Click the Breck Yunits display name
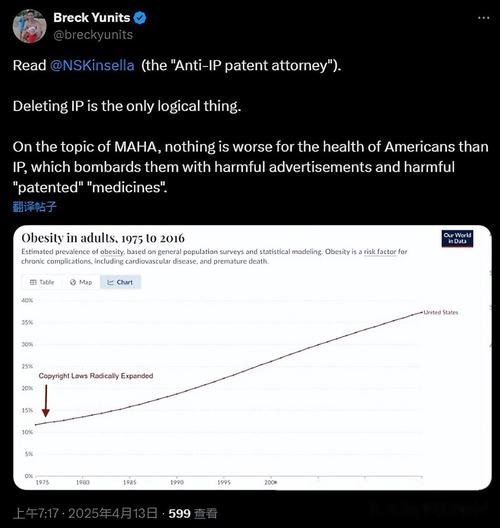 92,18
